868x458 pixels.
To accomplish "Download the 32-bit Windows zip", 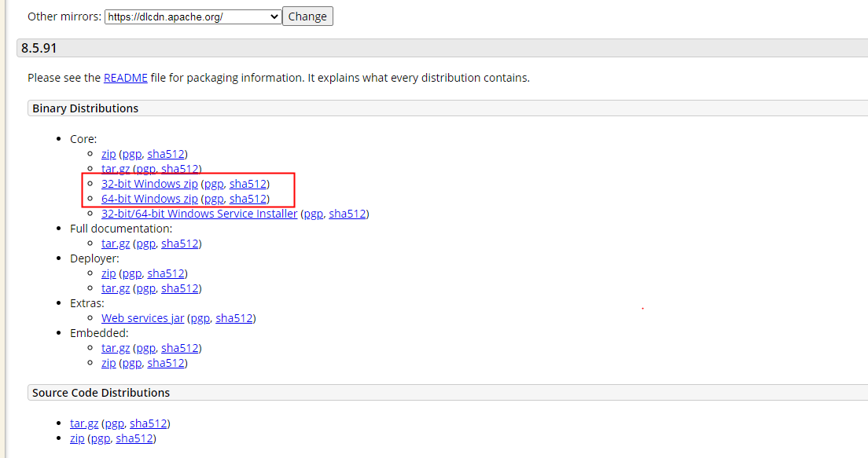I will (149, 184).
